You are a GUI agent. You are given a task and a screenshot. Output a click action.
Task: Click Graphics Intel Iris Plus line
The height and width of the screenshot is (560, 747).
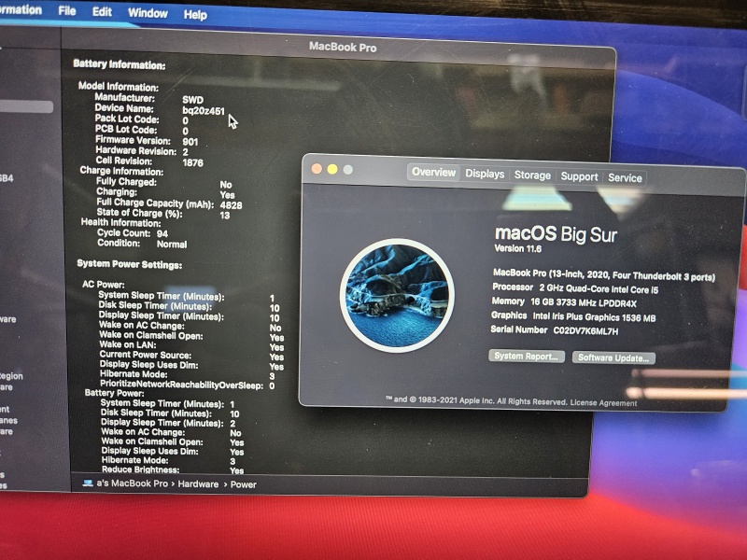[x=573, y=316]
